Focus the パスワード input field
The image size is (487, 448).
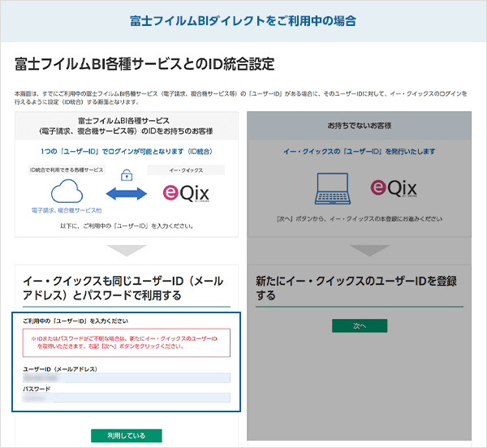(x=127, y=398)
